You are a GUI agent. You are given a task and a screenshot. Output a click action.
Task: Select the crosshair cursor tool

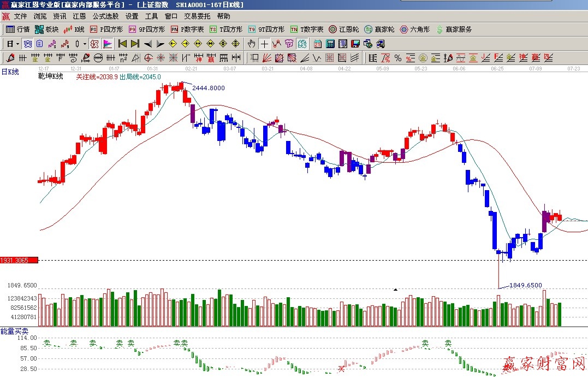pos(264,44)
